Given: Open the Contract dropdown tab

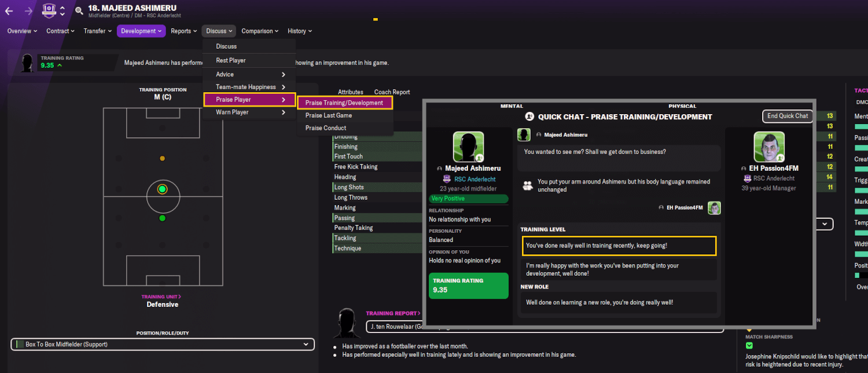Looking at the screenshot, I should point(61,31).
